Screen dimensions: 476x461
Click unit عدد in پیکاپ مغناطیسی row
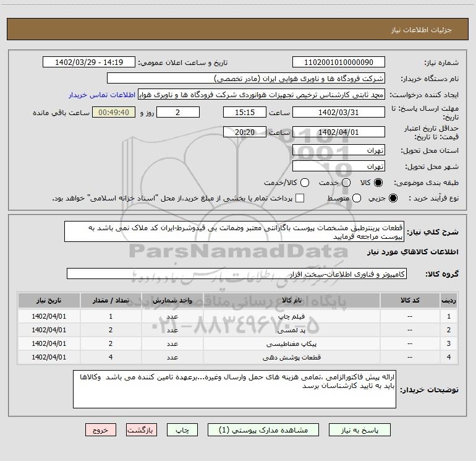172,343
